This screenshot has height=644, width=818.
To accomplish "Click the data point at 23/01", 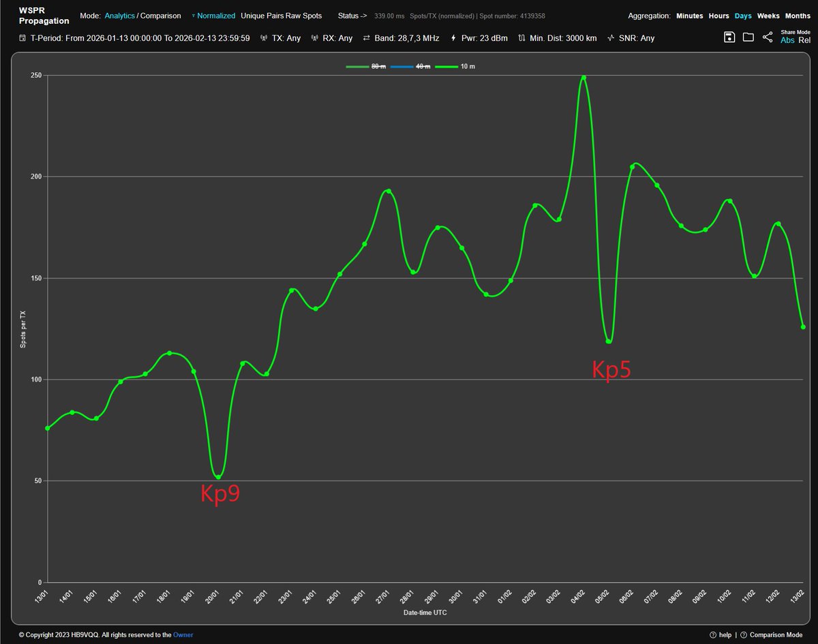I will tap(291, 290).
